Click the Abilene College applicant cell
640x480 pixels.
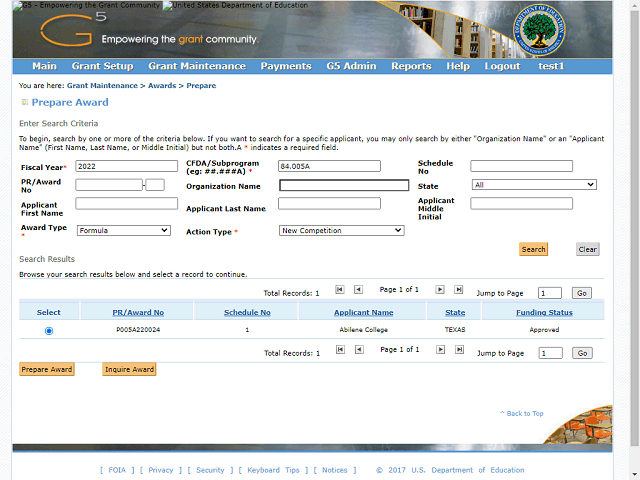pos(364,330)
